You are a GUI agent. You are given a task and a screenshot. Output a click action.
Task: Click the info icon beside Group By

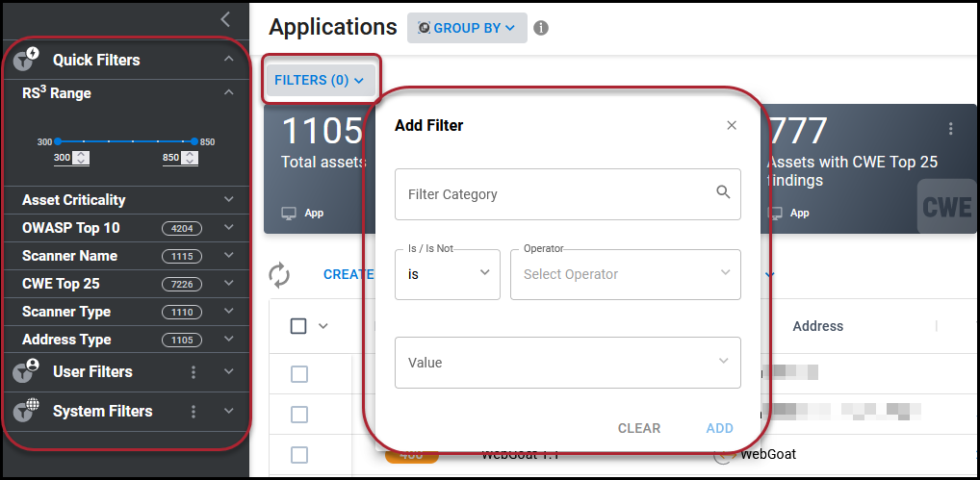coord(541,28)
